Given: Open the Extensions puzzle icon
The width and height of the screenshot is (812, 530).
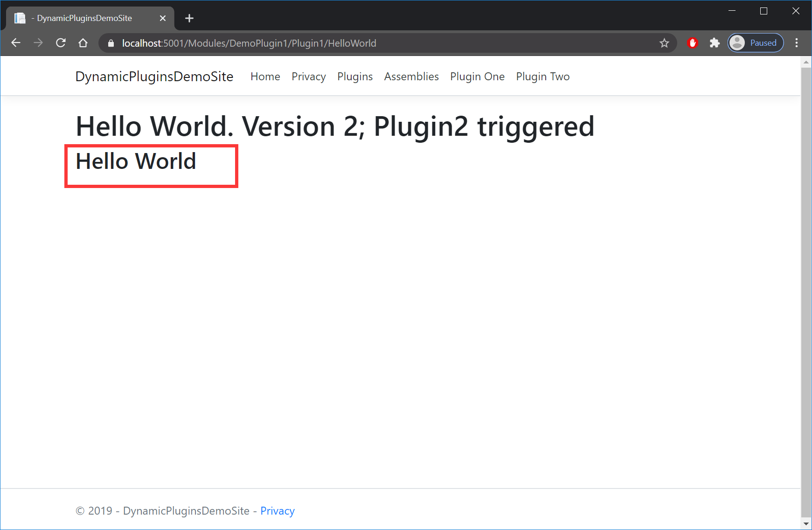Looking at the screenshot, I should (715, 43).
